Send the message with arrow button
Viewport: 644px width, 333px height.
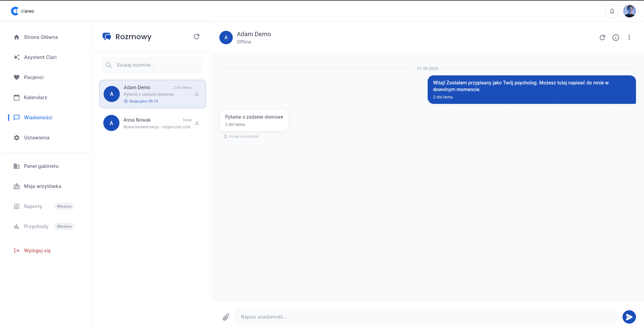click(x=629, y=317)
